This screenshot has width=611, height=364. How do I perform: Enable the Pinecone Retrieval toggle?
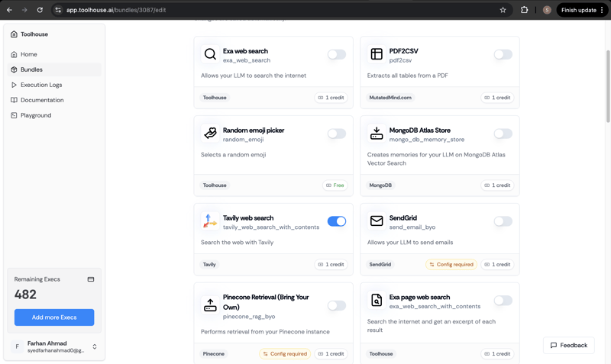click(337, 305)
